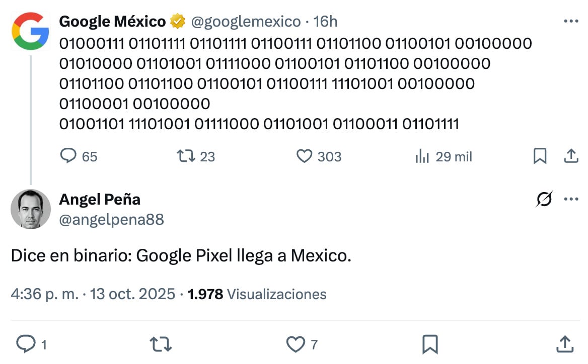Image resolution: width=588 pixels, height=364 pixels.
Task: Share the Google México tweet
Action: [x=570, y=156]
